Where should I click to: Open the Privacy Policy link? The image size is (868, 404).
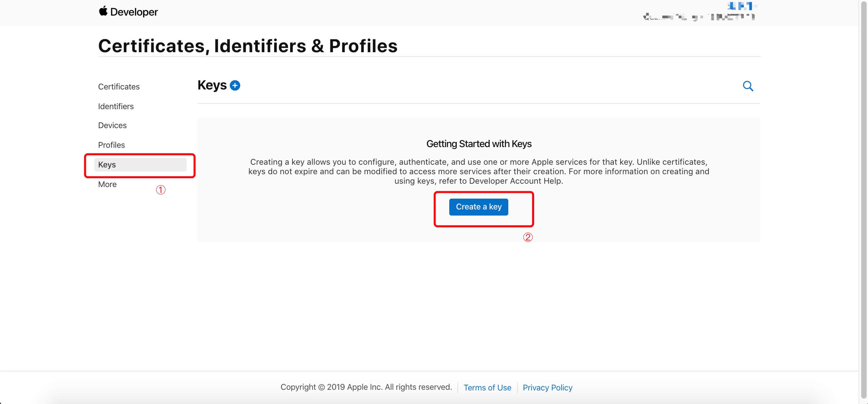click(x=547, y=387)
